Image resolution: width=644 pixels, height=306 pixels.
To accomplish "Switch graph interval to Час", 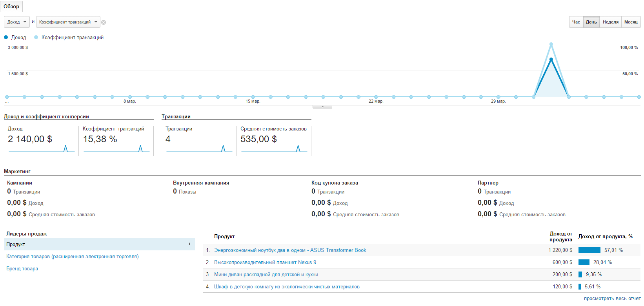I will pyautogui.click(x=576, y=22).
